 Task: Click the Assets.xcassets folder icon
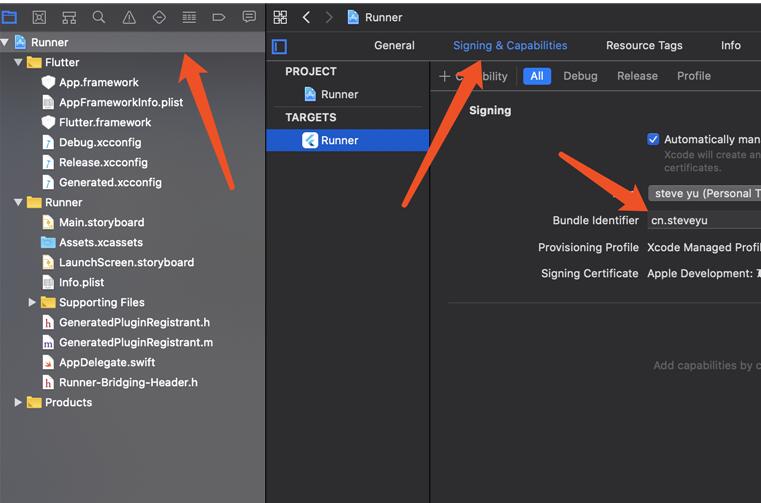[x=48, y=242]
